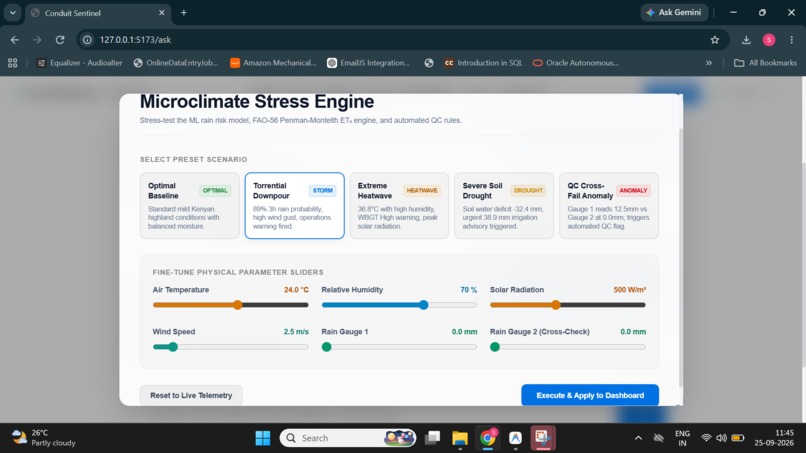806x453 pixels.
Task: Select the Conduit Sentinel tab
Action: [x=98, y=13]
